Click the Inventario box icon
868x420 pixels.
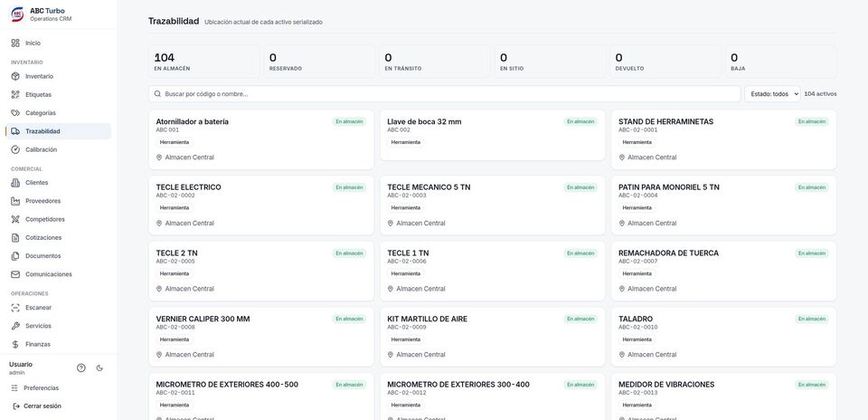15,76
